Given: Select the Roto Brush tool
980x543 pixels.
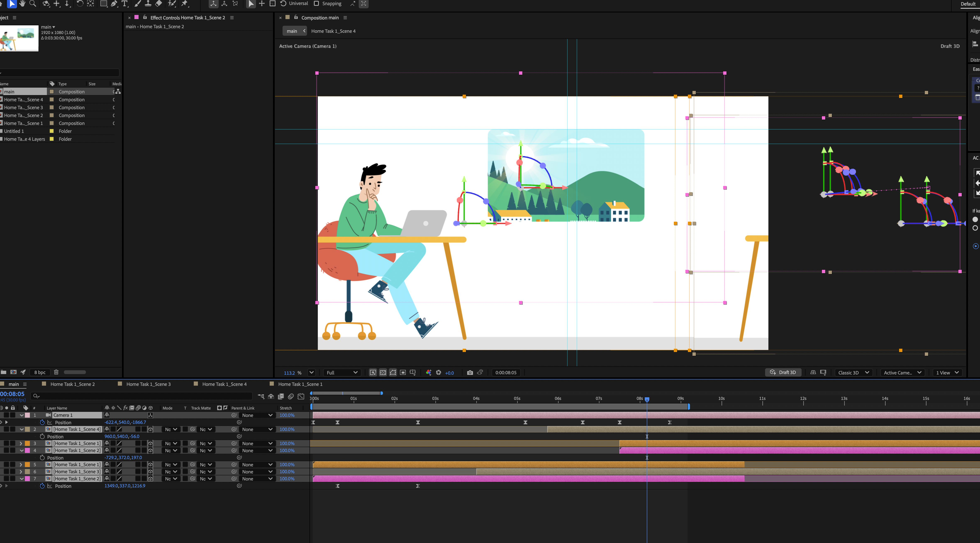Looking at the screenshot, I should coord(172,3).
